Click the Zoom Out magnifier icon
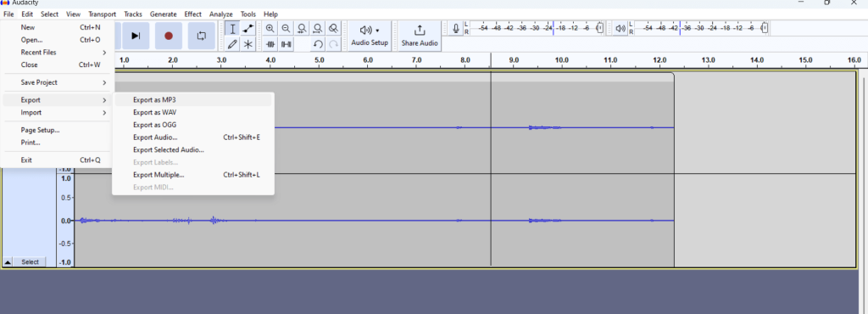 (x=287, y=29)
